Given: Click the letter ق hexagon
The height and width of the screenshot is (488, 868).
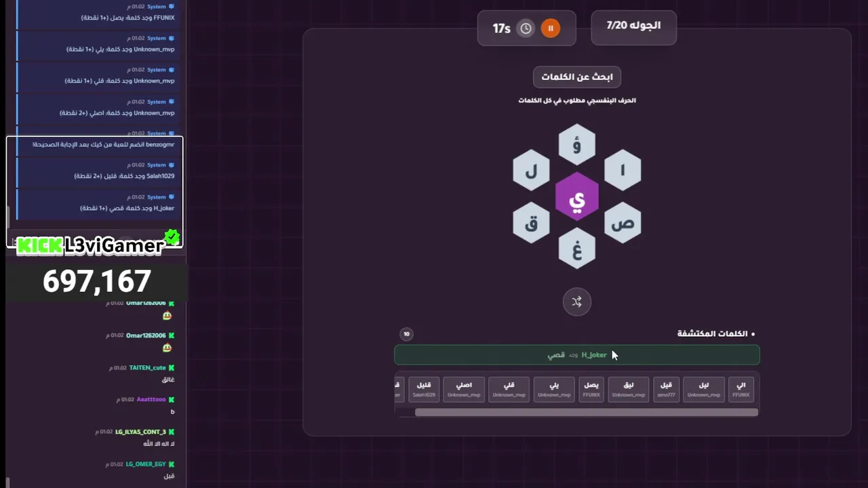Looking at the screenshot, I should [x=532, y=222].
